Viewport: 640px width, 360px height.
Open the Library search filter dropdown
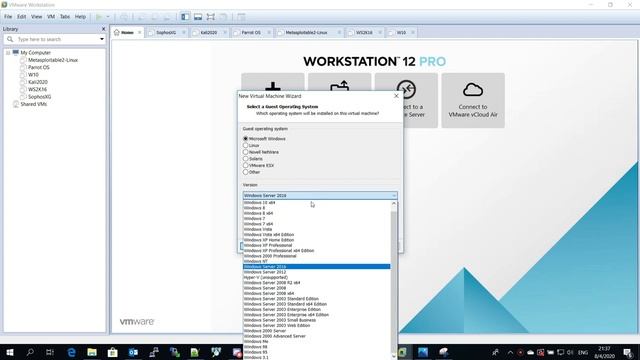tap(102, 39)
